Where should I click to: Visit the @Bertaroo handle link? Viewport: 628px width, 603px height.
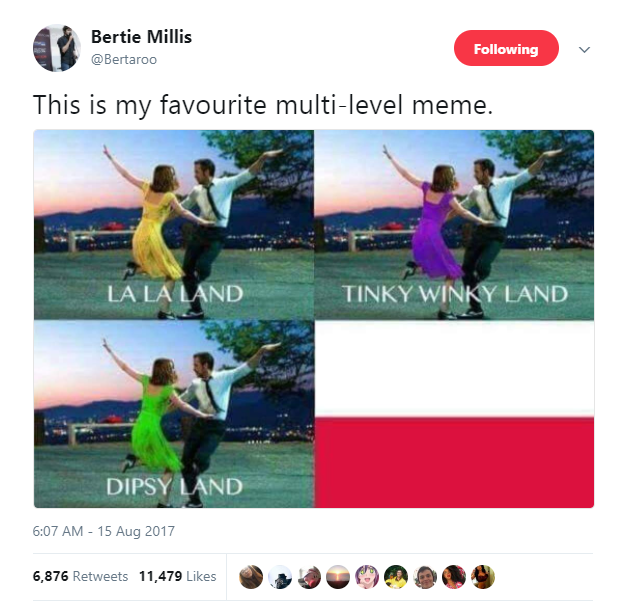click(x=124, y=59)
